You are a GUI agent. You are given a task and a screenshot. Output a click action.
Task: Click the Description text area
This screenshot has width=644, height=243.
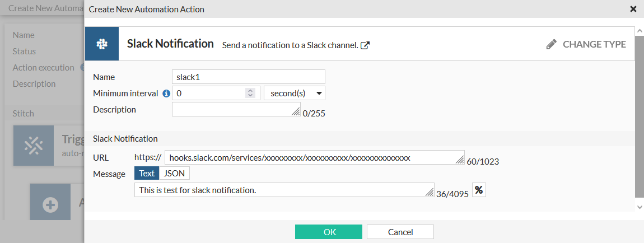coord(235,110)
